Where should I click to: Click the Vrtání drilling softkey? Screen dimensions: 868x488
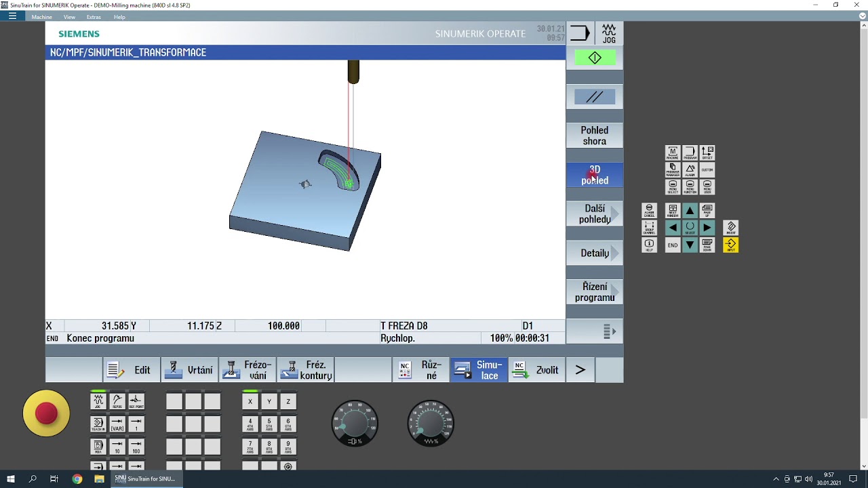(190, 370)
